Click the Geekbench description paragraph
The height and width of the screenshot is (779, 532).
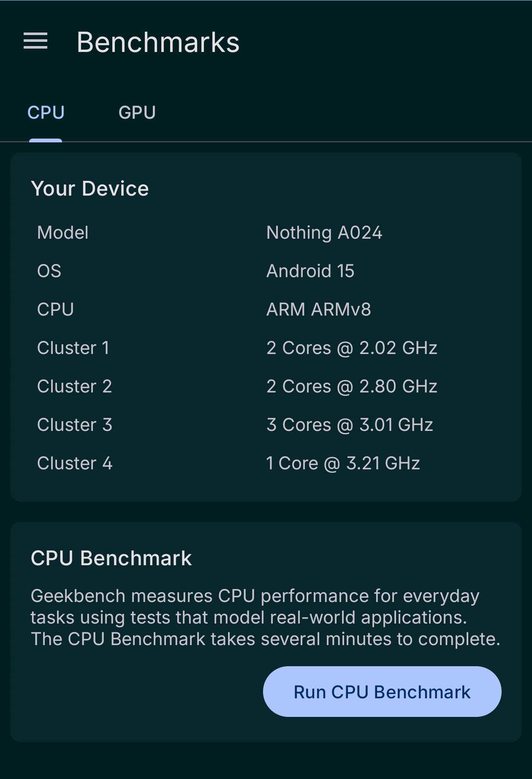[265, 617]
